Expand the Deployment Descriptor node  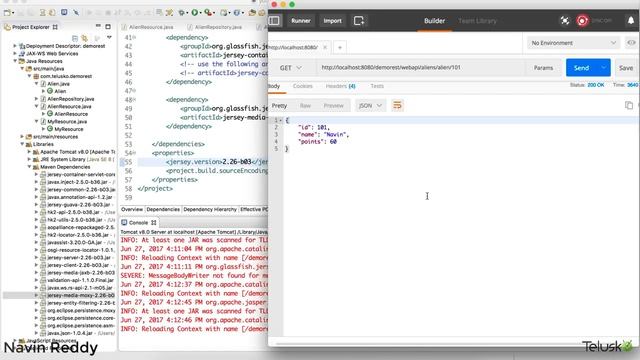tap(15, 46)
